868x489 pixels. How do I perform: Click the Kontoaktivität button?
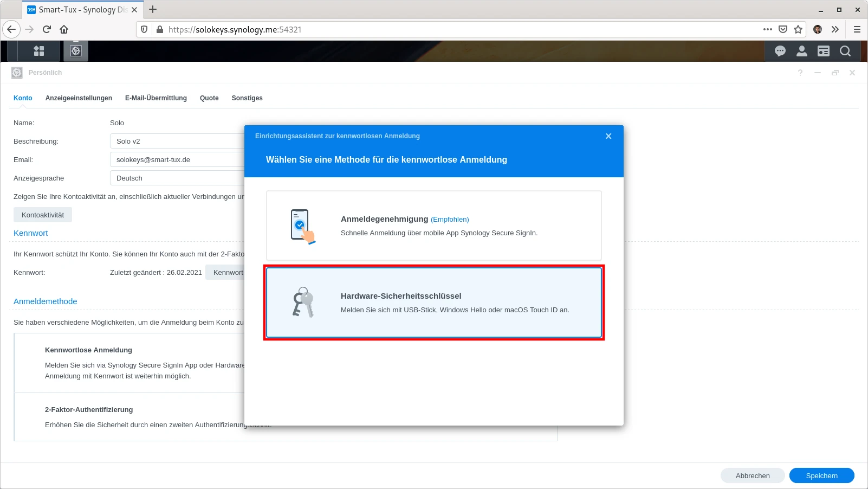tap(43, 215)
